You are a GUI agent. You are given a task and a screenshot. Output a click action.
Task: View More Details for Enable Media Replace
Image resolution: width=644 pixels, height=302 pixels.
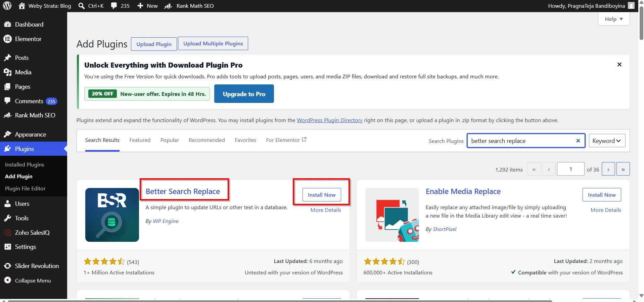[x=606, y=210]
